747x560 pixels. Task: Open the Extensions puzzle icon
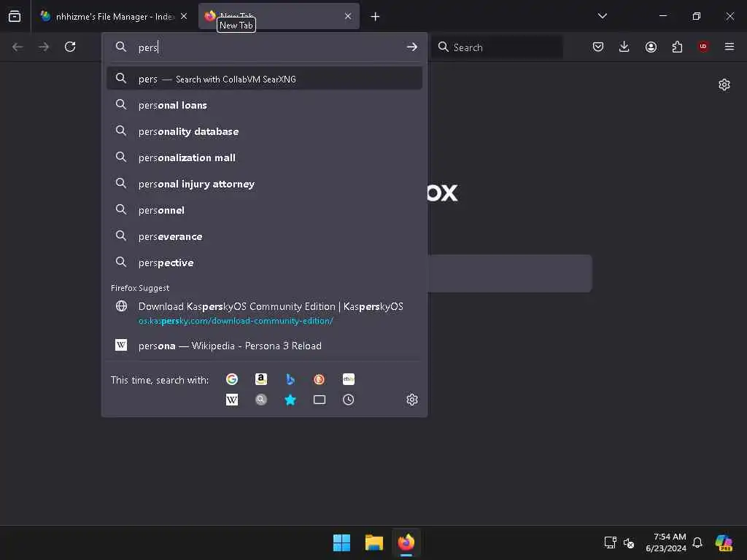677,47
